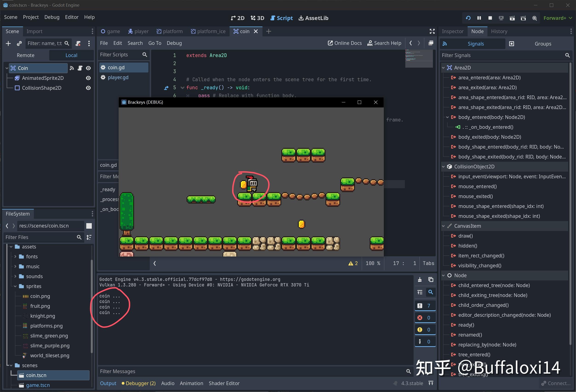Toggle warning messages filter in Output
Image resolution: width=576 pixels, height=392 pixels.
[425, 330]
